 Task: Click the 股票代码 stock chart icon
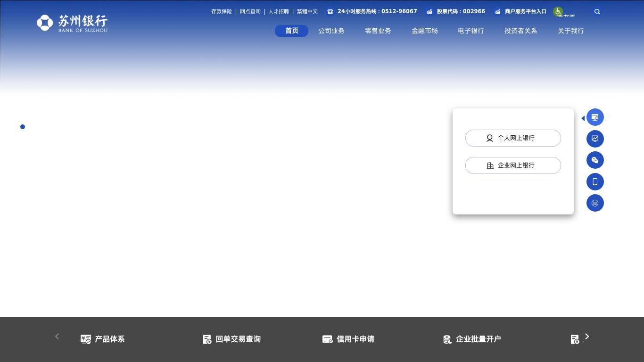(x=429, y=12)
